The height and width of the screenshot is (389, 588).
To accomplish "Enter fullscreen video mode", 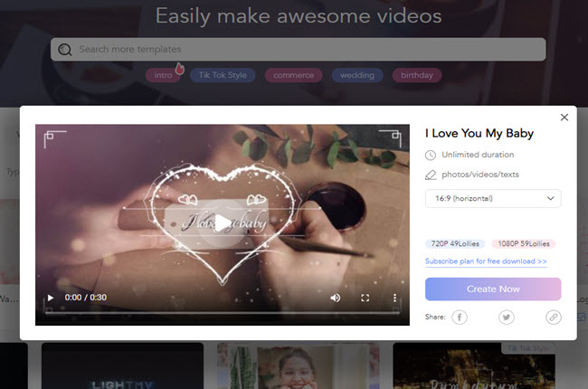I will (365, 298).
